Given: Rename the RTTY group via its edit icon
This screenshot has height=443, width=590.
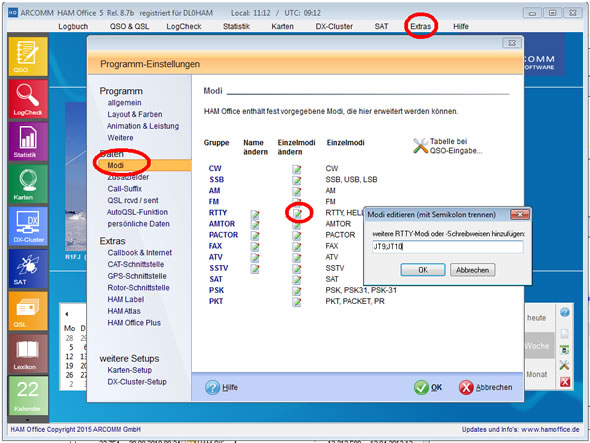Looking at the screenshot, I should 255,214.
